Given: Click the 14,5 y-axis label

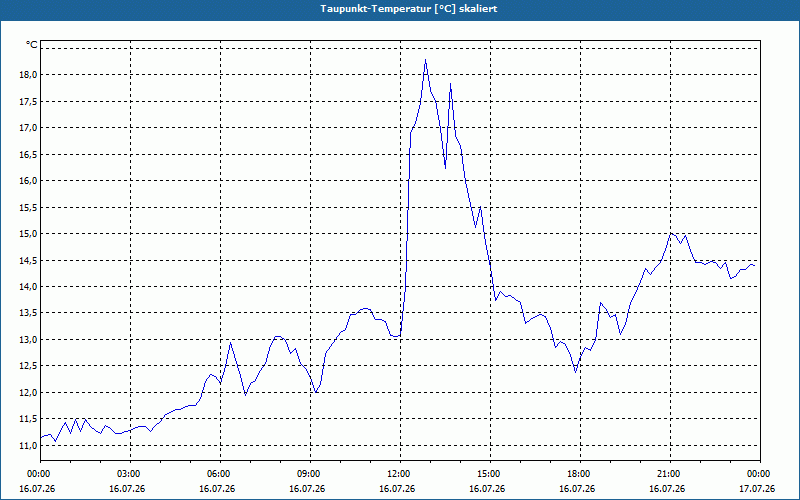Looking at the screenshot, I should pos(28,260).
